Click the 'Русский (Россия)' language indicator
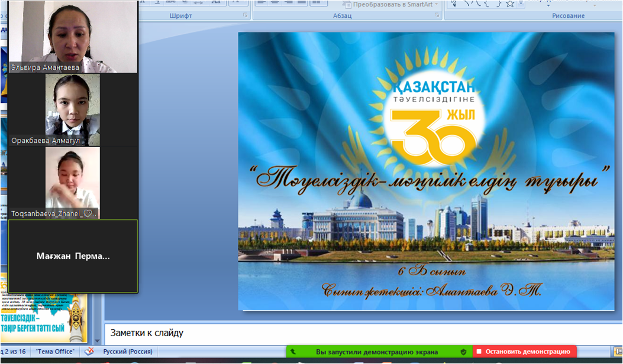The width and height of the screenshot is (623, 364). pos(127,351)
